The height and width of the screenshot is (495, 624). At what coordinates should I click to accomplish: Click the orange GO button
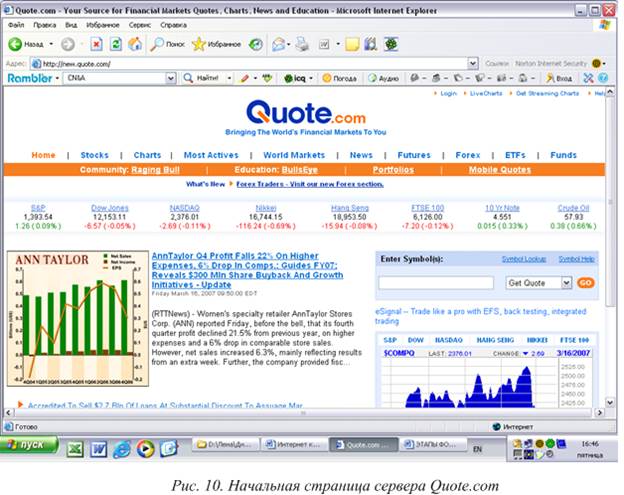(x=585, y=283)
